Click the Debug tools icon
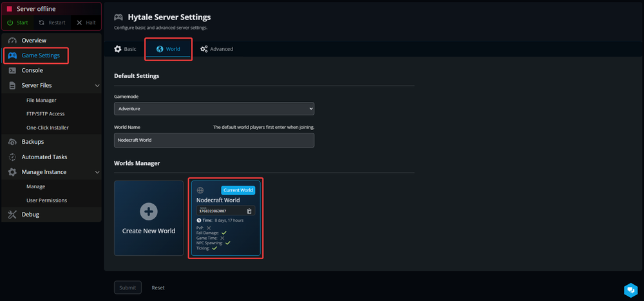Image resolution: width=644 pixels, height=301 pixels. click(12, 214)
